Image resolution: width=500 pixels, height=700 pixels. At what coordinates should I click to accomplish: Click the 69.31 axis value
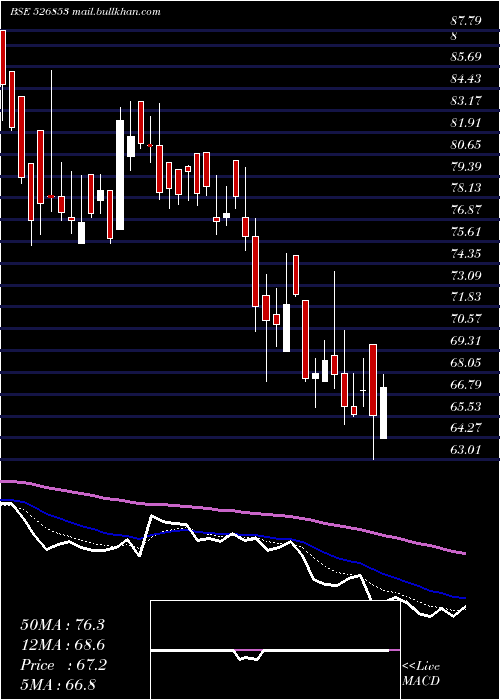[466, 341]
